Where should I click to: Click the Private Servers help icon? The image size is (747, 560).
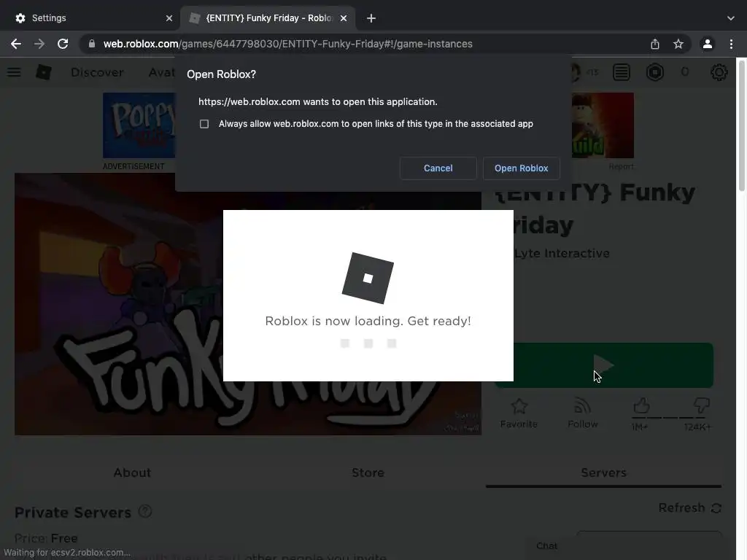click(145, 511)
